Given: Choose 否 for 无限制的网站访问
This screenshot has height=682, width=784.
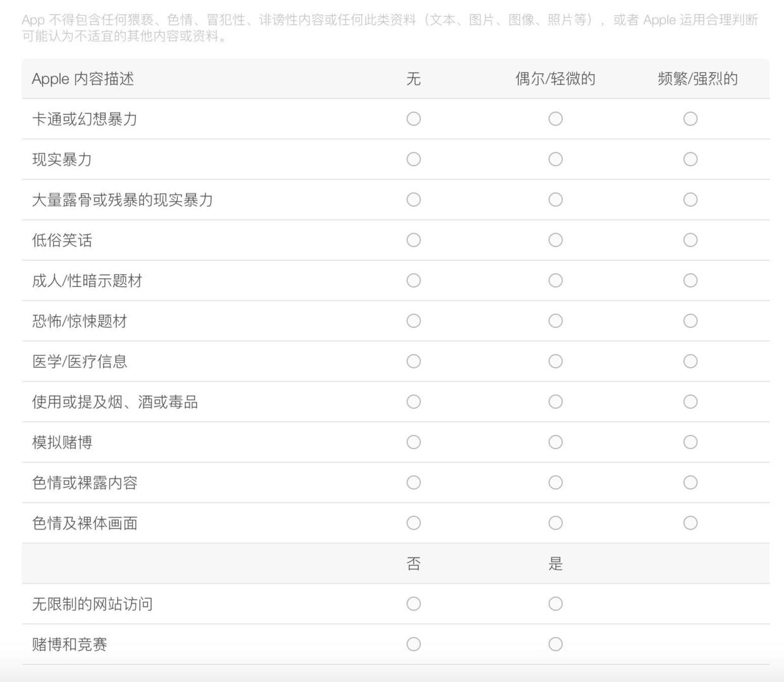Looking at the screenshot, I should click(413, 604).
